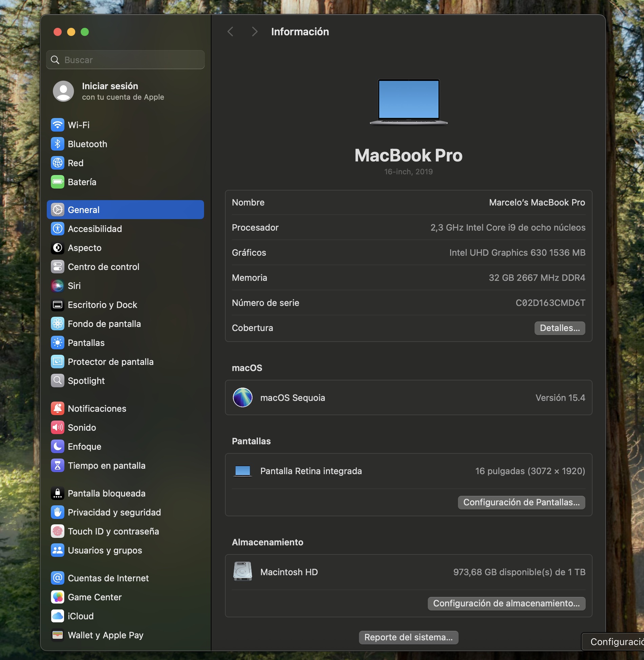
Task: Navigate back with the left chevron
Action: point(230,32)
